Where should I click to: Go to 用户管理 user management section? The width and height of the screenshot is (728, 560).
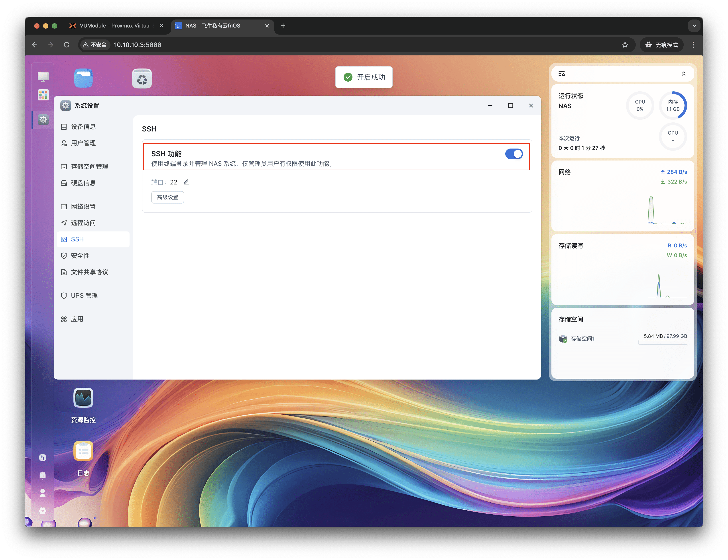coord(83,143)
